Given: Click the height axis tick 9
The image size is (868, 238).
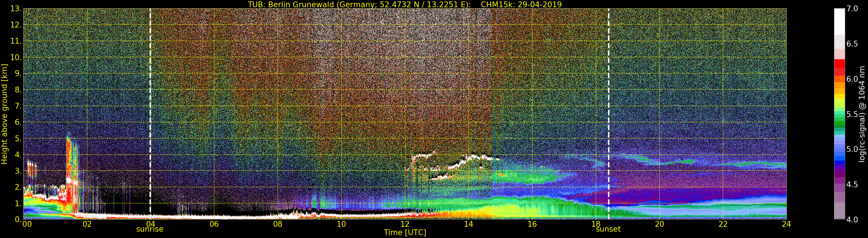Looking at the screenshot, I should [x=18, y=73].
